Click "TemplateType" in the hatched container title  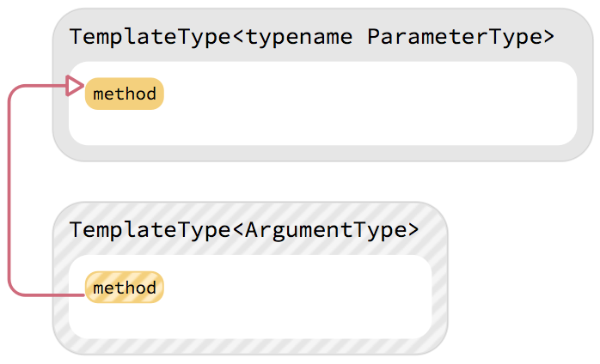pos(150,231)
